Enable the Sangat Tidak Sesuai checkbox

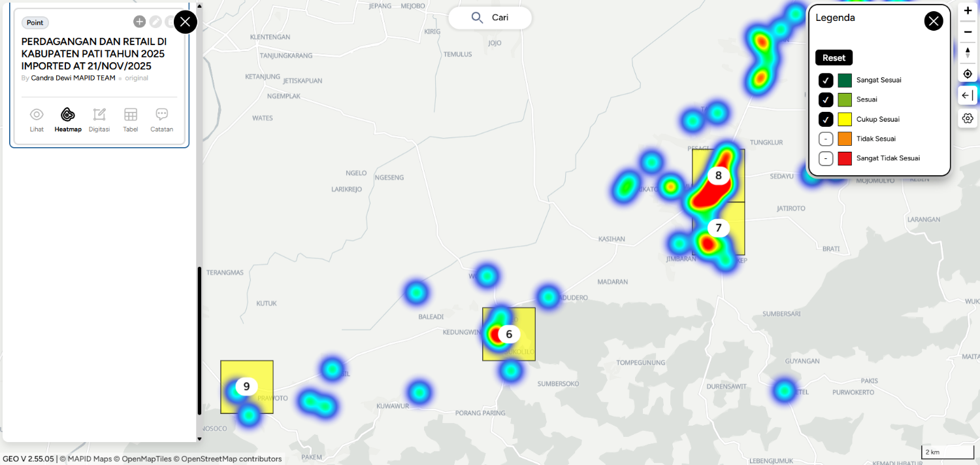click(825, 158)
